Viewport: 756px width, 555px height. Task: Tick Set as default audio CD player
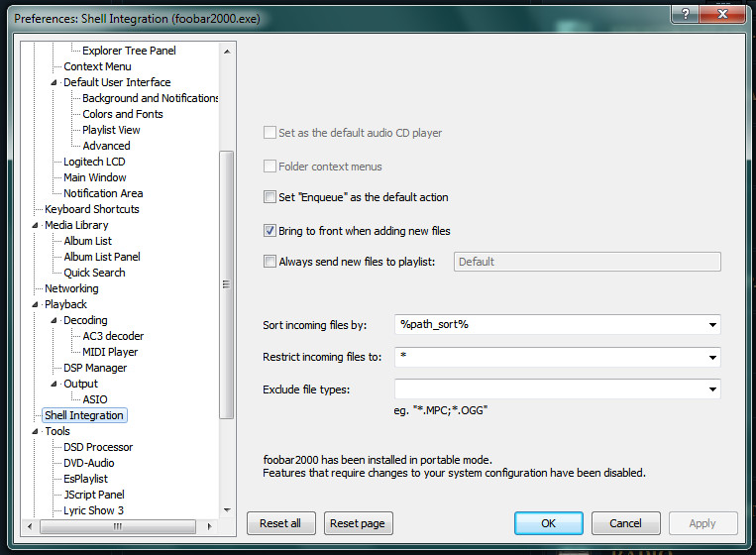[270, 133]
